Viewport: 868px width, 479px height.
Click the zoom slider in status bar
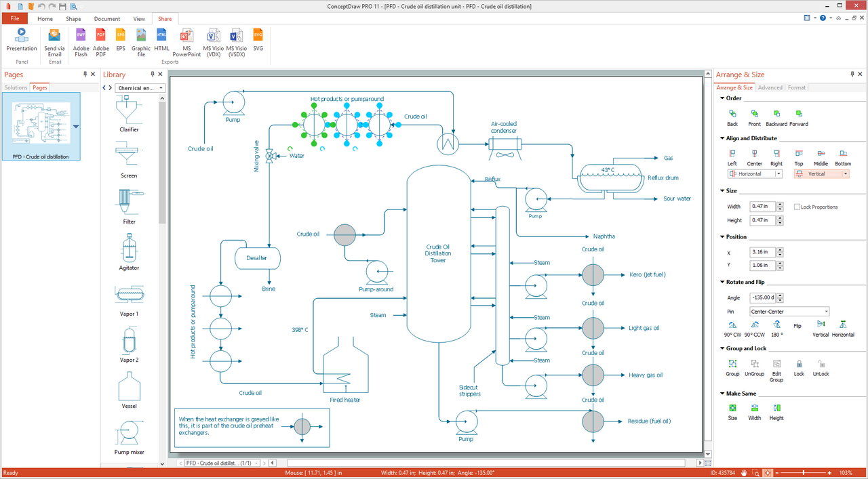tap(804, 472)
